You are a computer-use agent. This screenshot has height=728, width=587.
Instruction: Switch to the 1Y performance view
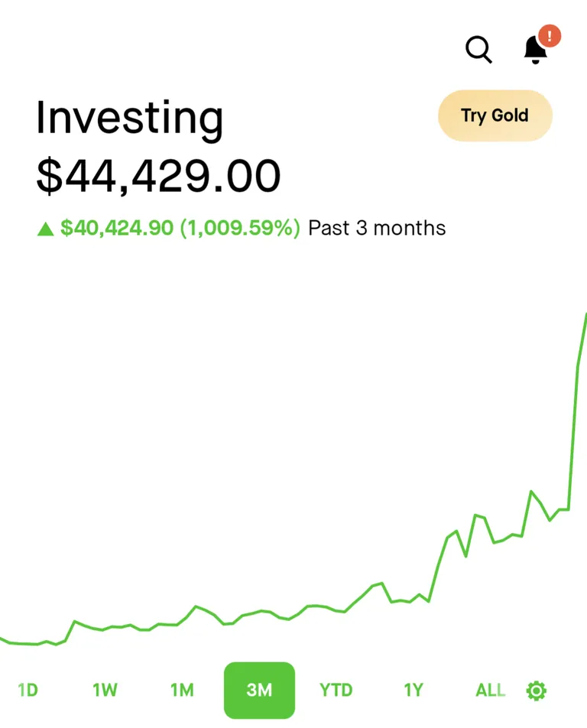click(x=413, y=690)
